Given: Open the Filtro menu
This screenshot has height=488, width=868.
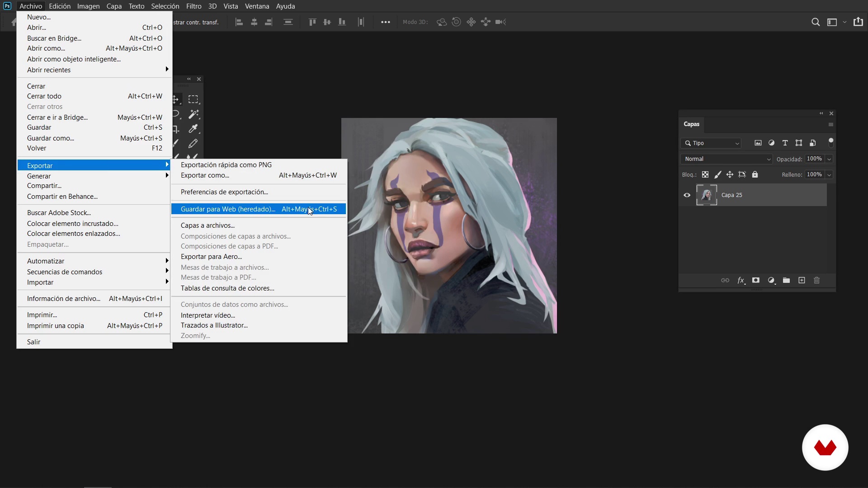Looking at the screenshot, I should [x=193, y=6].
